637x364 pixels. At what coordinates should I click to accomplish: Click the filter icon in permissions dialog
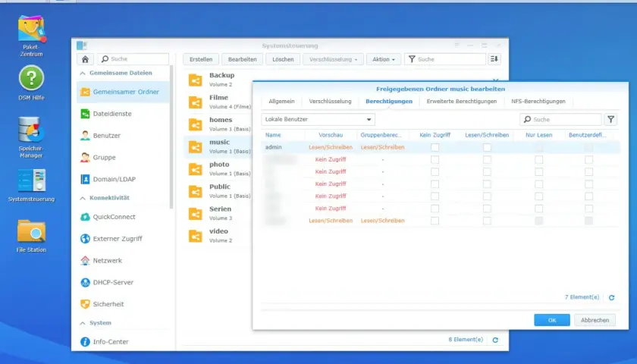[x=610, y=120]
